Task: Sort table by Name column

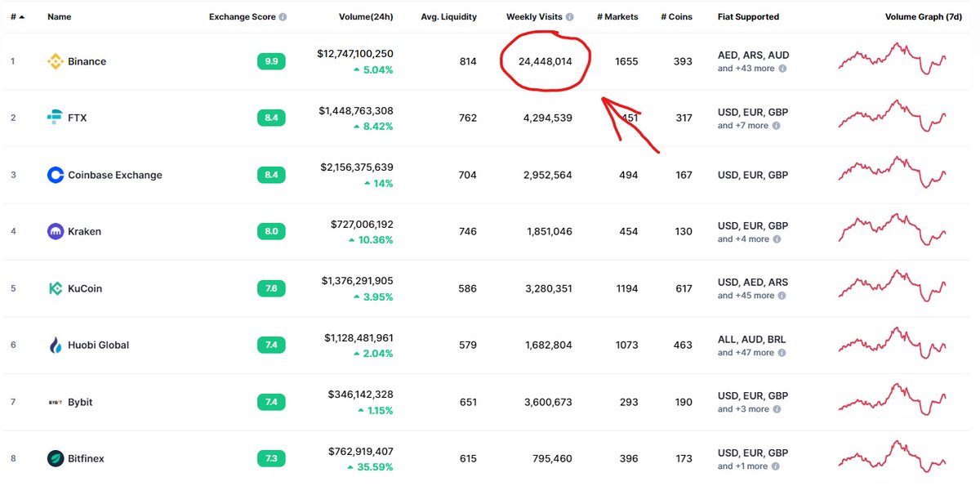Action: pos(59,16)
